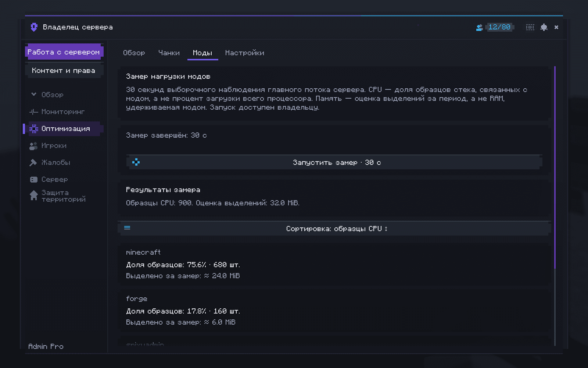The height and width of the screenshot is (368, 588).
Task: Close the admin panel window
Action: [556, 27]
